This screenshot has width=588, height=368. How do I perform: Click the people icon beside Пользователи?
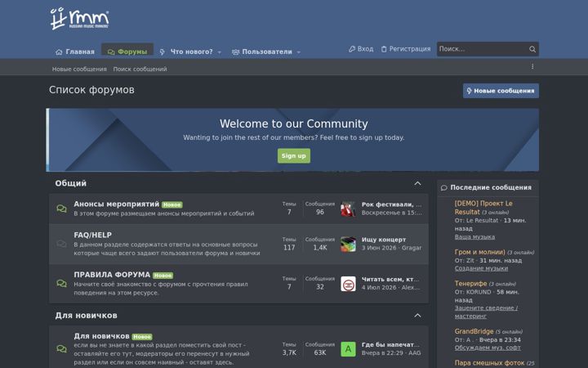click(235, 52)
